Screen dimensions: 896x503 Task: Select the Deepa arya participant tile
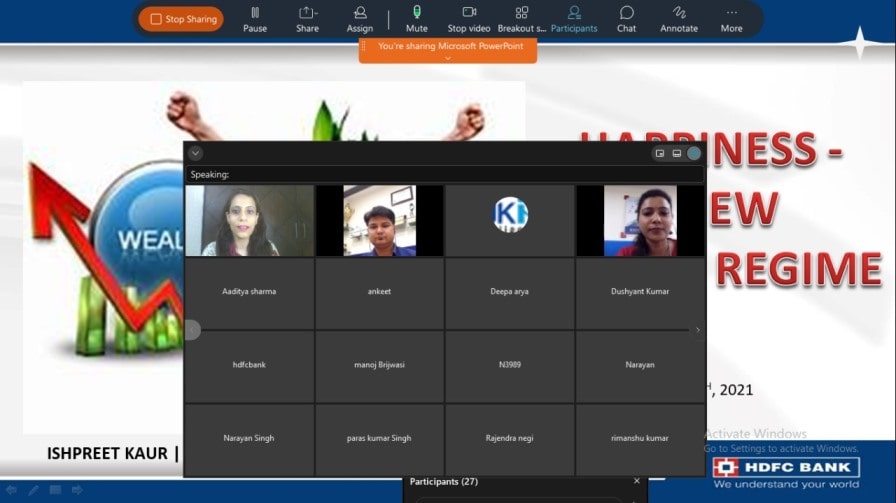pyautogui.click(x=509, y=292)
